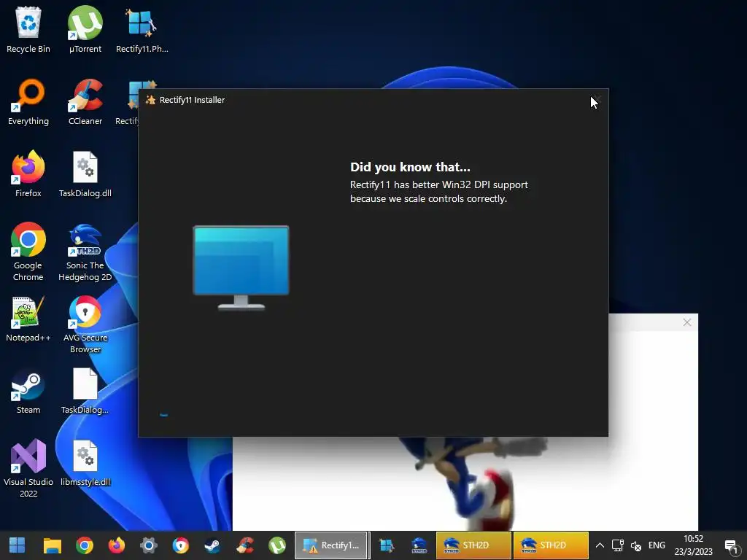The image size is (747, 560).
Task: Open the ENG language selector
Action: (657, 545)
